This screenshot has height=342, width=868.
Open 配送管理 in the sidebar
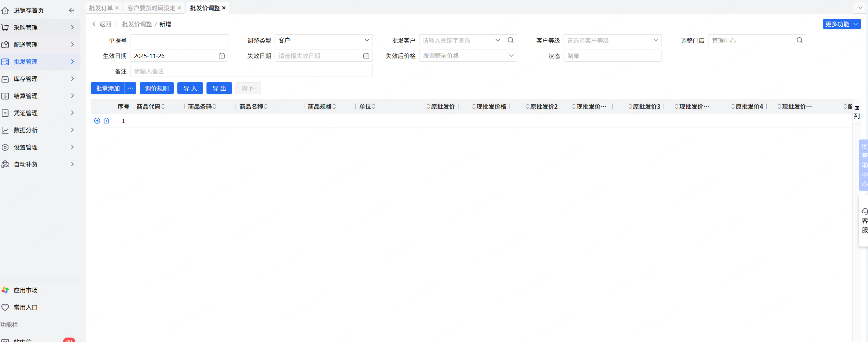coord(40,44)
